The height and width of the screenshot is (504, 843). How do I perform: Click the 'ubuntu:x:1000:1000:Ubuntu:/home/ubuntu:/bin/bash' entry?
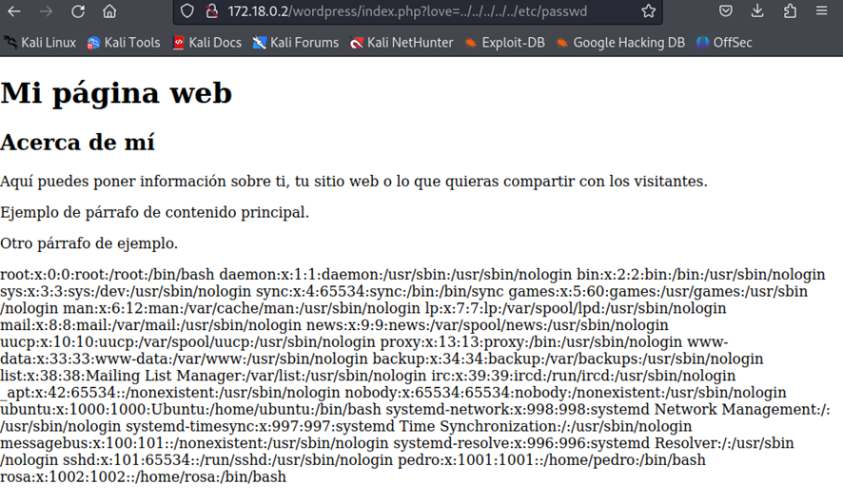coord(190,410)
